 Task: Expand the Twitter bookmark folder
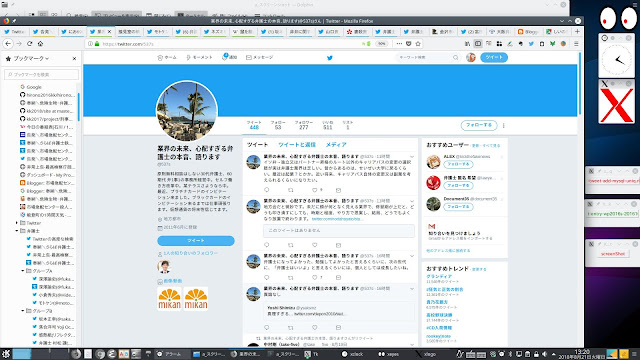coord(17,223)
